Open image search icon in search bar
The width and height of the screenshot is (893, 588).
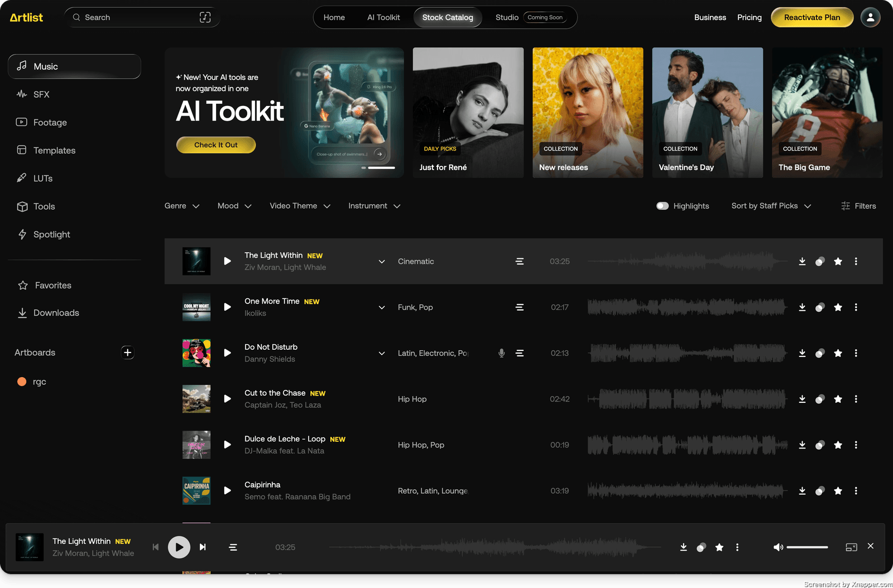tap(205, 17)
